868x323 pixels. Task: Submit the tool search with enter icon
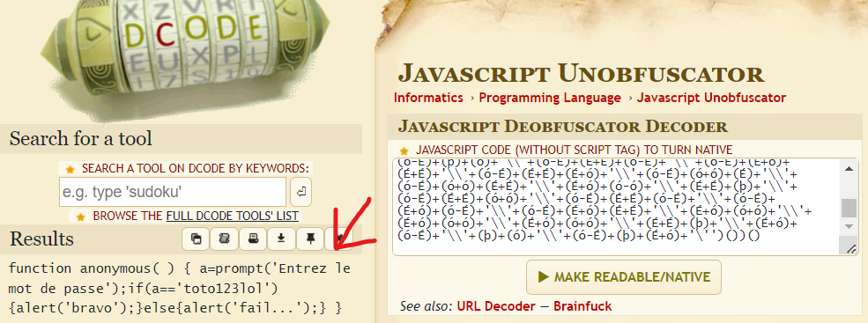click(x=300, y=193)
